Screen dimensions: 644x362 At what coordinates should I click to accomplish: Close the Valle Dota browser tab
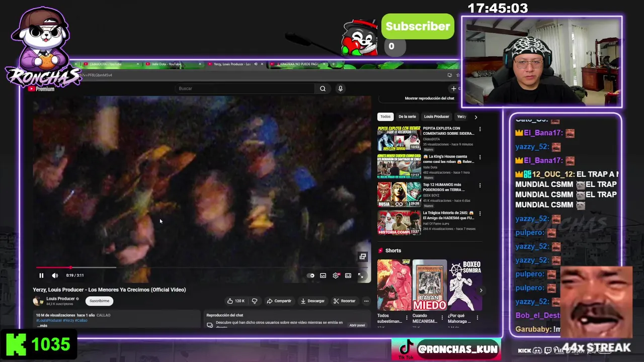200,64
